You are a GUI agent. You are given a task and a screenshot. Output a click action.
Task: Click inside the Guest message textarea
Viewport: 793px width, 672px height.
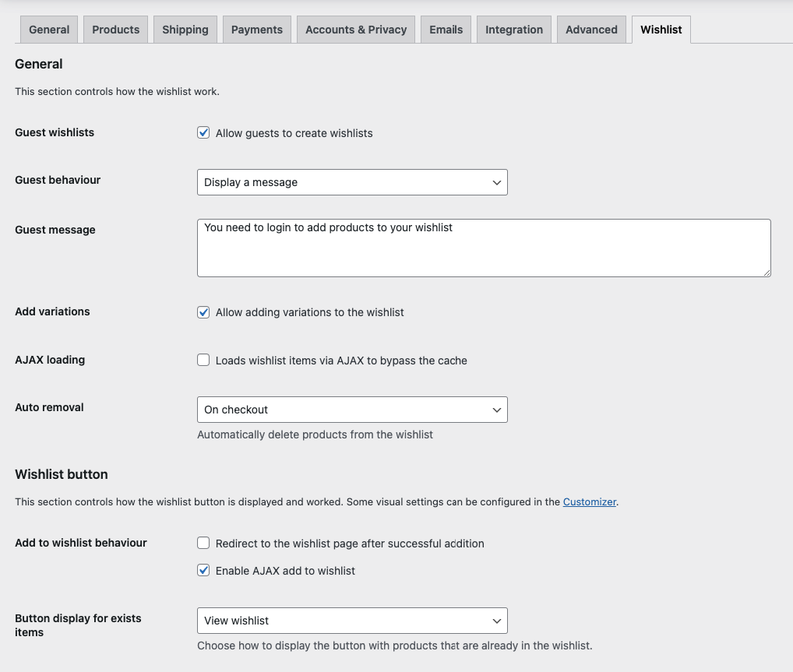(x=483, y=249)
